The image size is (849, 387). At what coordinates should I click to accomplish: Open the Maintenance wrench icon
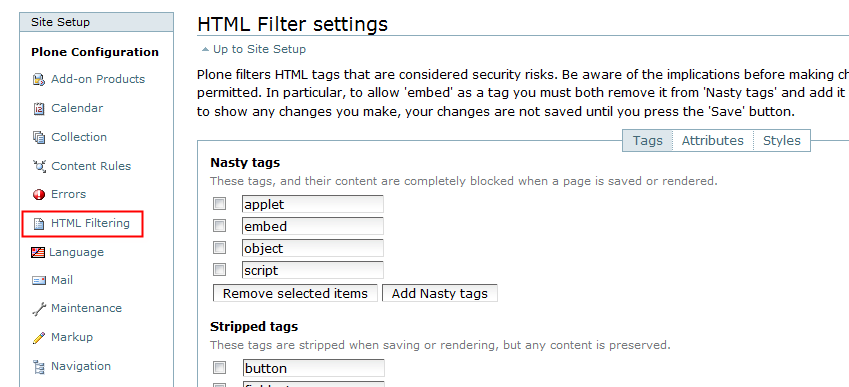pyautogui.click(x=39, y=309)
